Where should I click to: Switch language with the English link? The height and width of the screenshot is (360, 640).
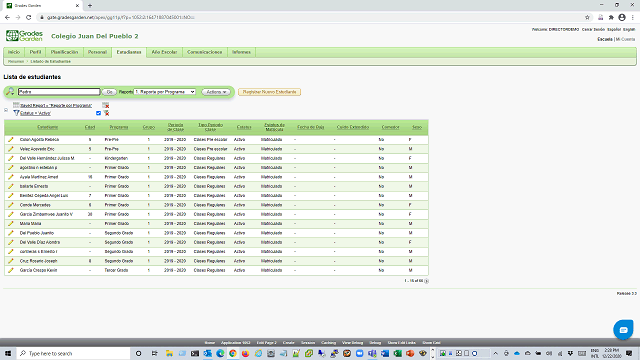[x=629, y=29]
